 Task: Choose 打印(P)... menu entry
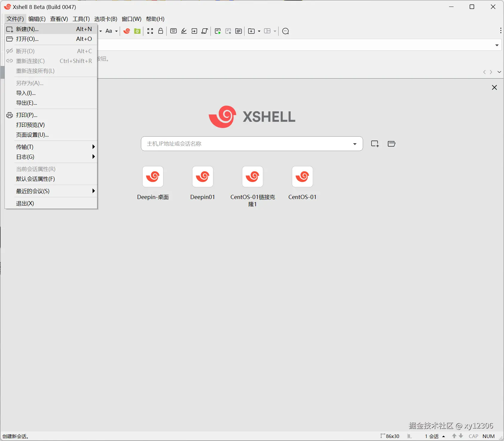[x=51, y=115]
